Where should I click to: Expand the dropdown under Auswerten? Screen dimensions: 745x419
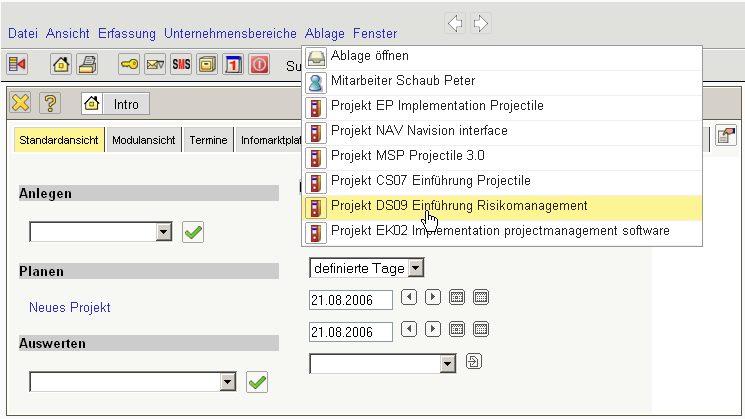click(228, 381)
